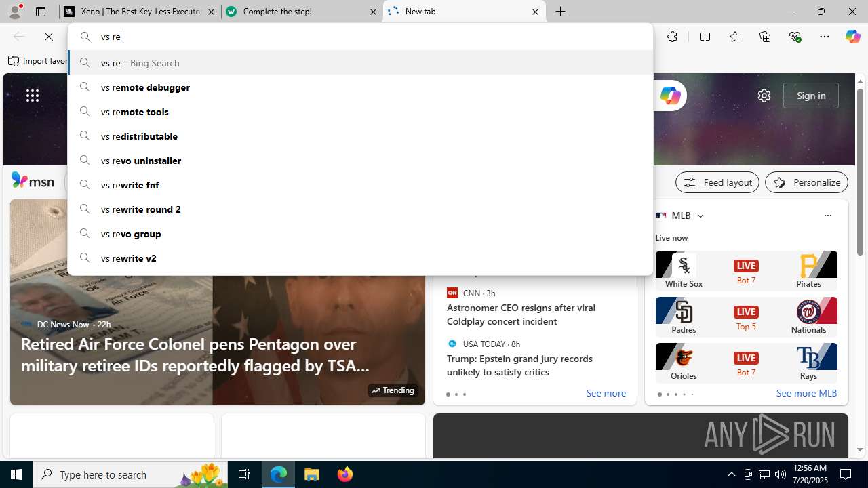The height and width of the screenshot is (488, 868).
Task: Click the Sign in button
Action: tap(810, 96)
